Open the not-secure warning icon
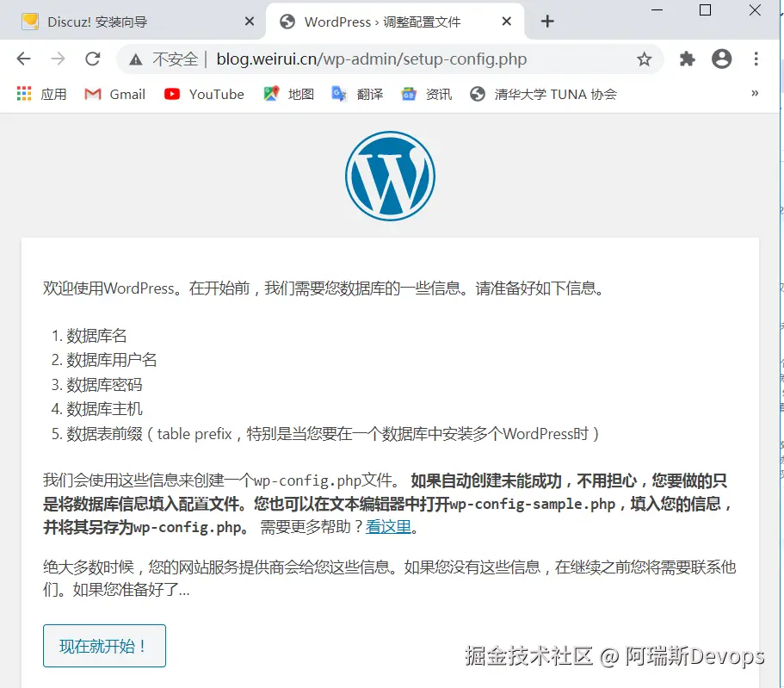The image size is (784, 688). 135,59
